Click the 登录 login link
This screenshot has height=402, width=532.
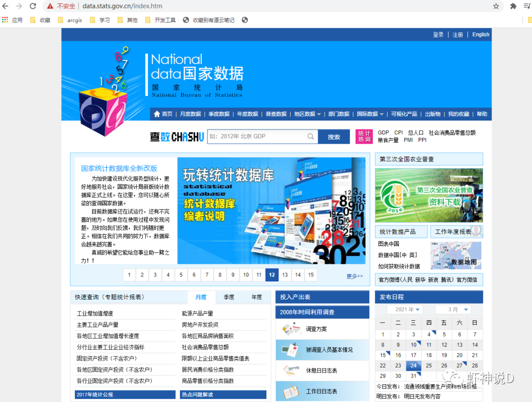click(438, 34)
